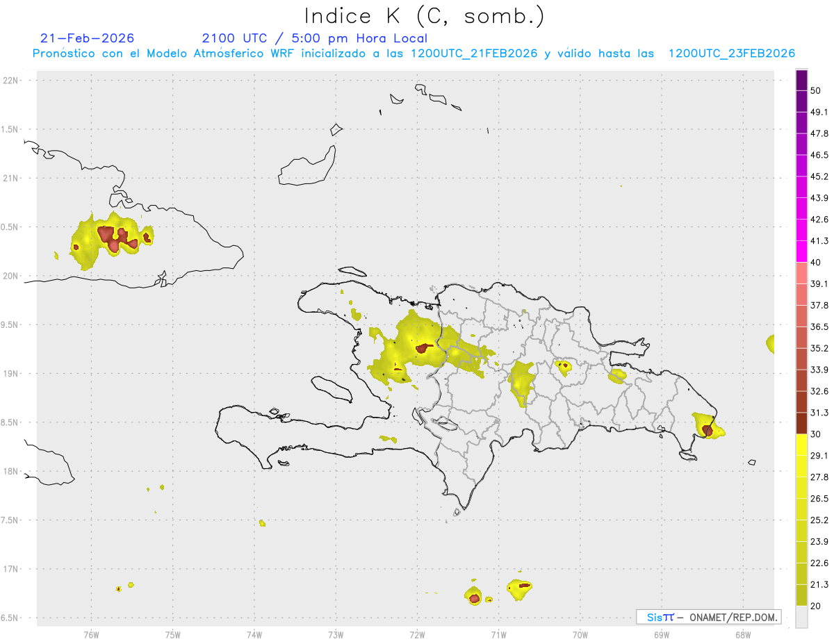The image size is (834, 644).
Task: Click the "33.9" colorbar label
Action: point(819,370)
